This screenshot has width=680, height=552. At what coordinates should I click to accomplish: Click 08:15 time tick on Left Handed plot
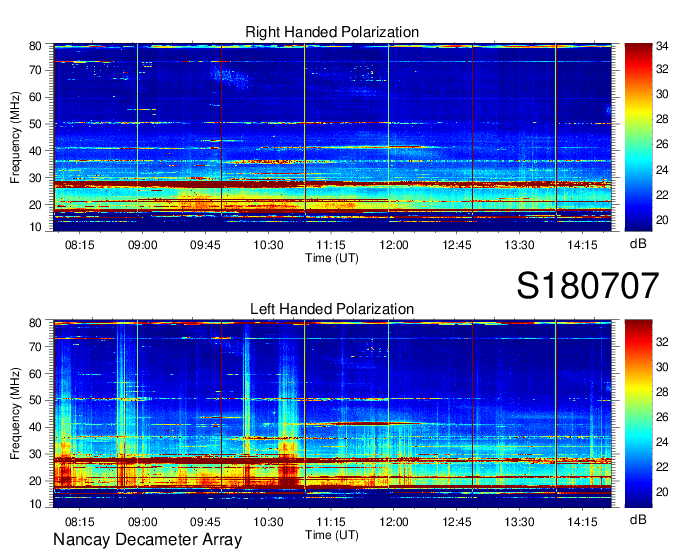(80, 522)
